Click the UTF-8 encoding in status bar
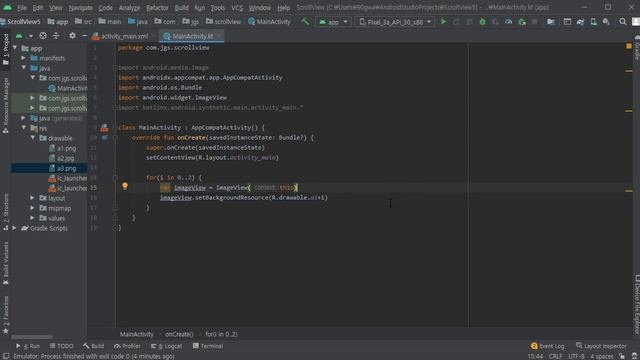This screenshot has height=360, width=640. point(576,356)
